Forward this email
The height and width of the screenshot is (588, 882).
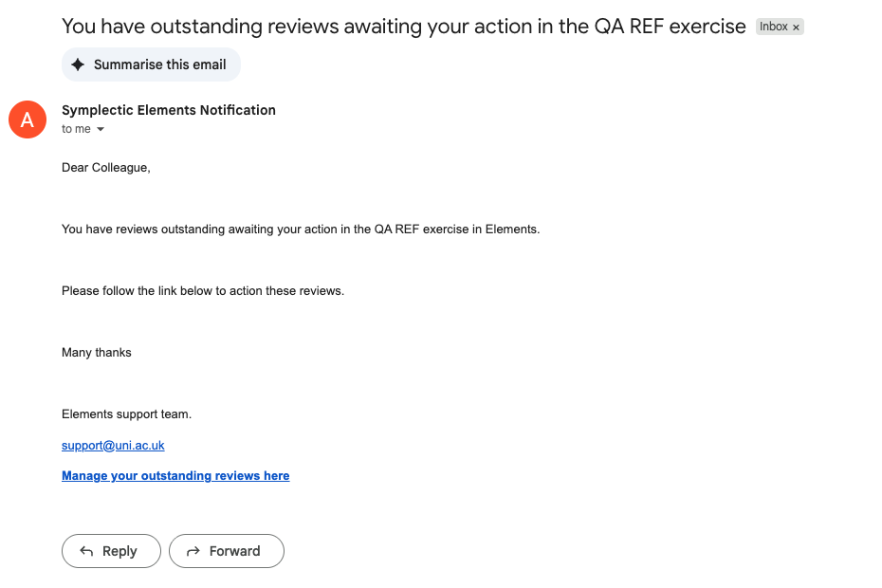click(x=226, y=551)
